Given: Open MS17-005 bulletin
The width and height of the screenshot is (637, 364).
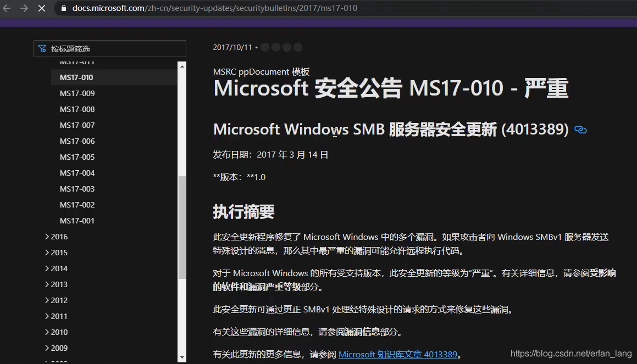Looking at the screenshot, I should 77,157.
